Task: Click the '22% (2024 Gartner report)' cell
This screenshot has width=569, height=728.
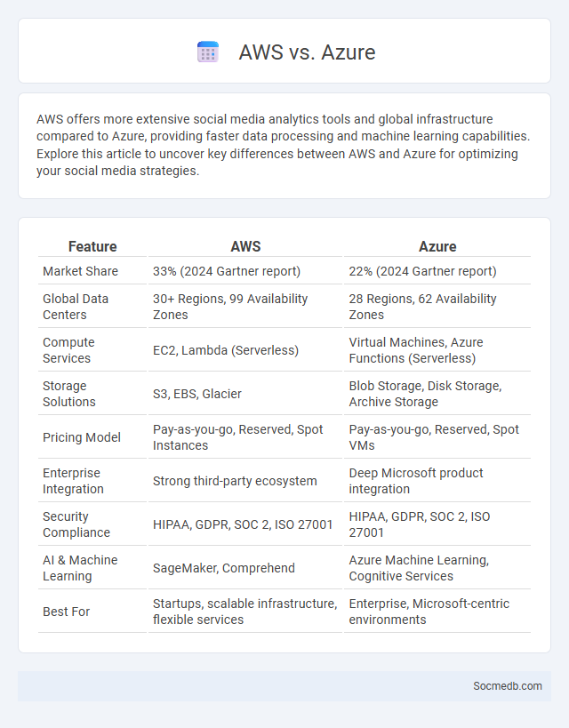Action: click(x=422, y=271)
